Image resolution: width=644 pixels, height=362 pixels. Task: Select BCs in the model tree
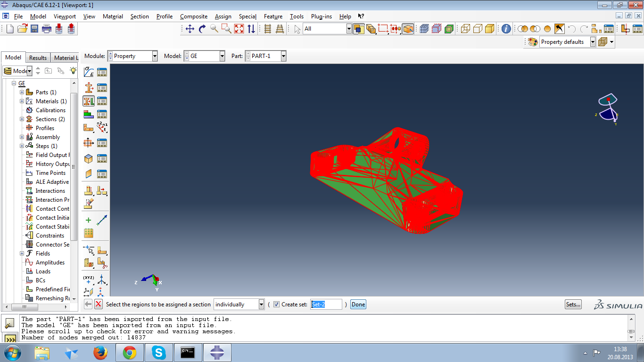click(41, 280)
